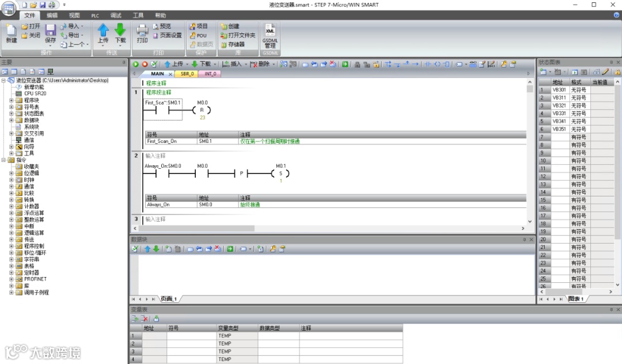Viewport: 622px width, 364px height.
Task: Open GSDML 管理 manager
Action: [x=270, y=35]
